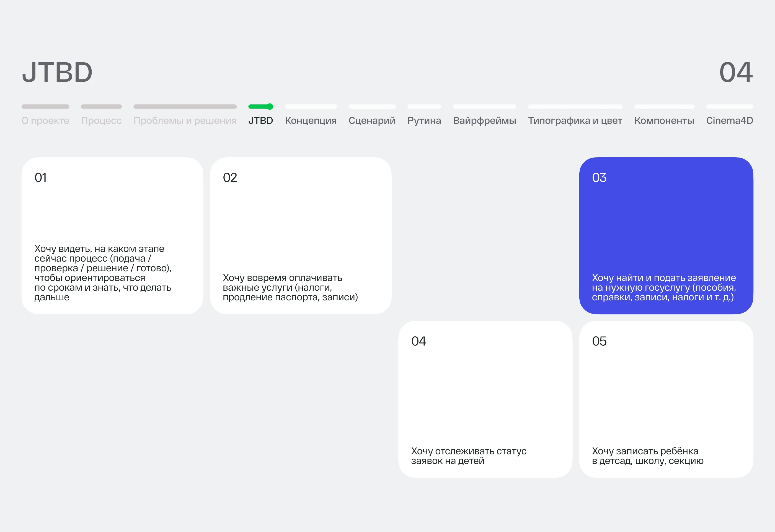
Task: Select the JTBD tab
Action: point(260,120)
